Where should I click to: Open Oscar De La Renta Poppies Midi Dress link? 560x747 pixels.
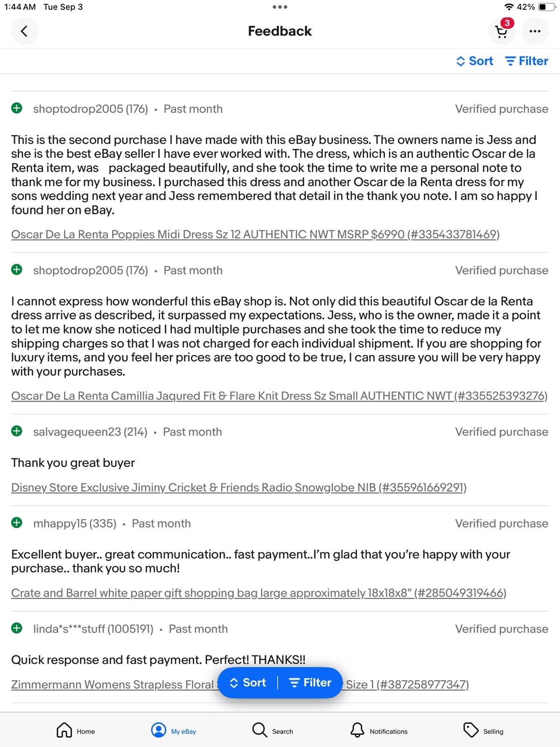pos(255,234)
